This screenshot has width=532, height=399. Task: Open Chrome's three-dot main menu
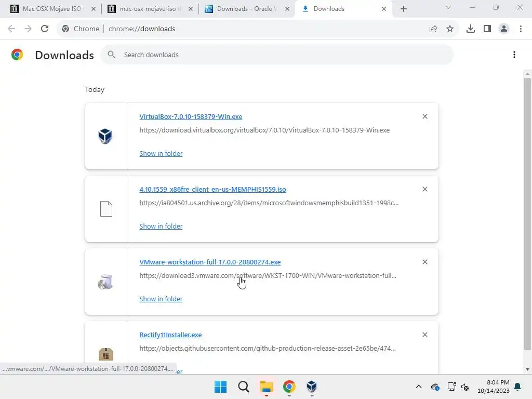pos(521,29)
